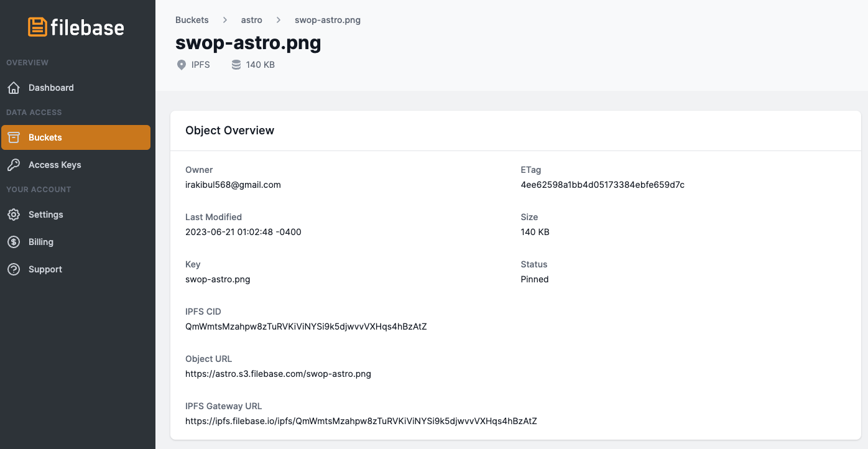Image resolution: width=868 pixels, height=449 pixels.
Task: Click the IPFS CID value QmWmtsMzahpw8z…
Action: coord(306,326)
